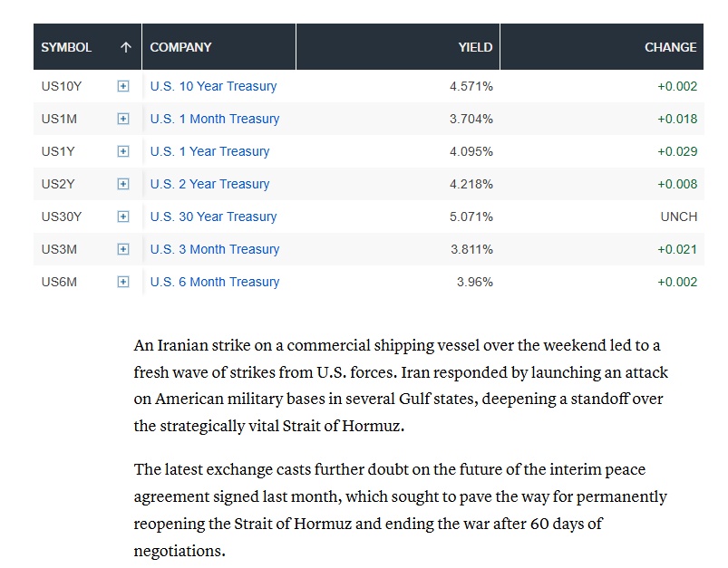The image size is (728, 568).
Task: Toggle sort arrow in the SYMBOL header
Action: tap(126, 47)
